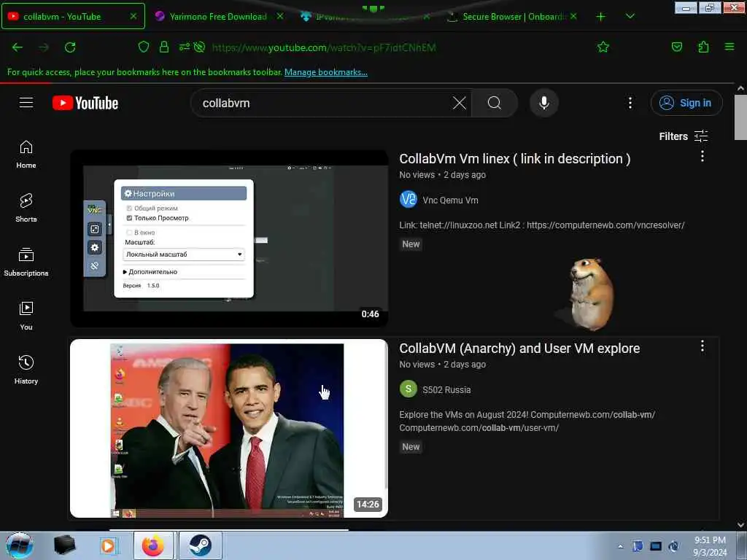
Task: Open the You section in the sidebar
Action: [x=26, y=316]
